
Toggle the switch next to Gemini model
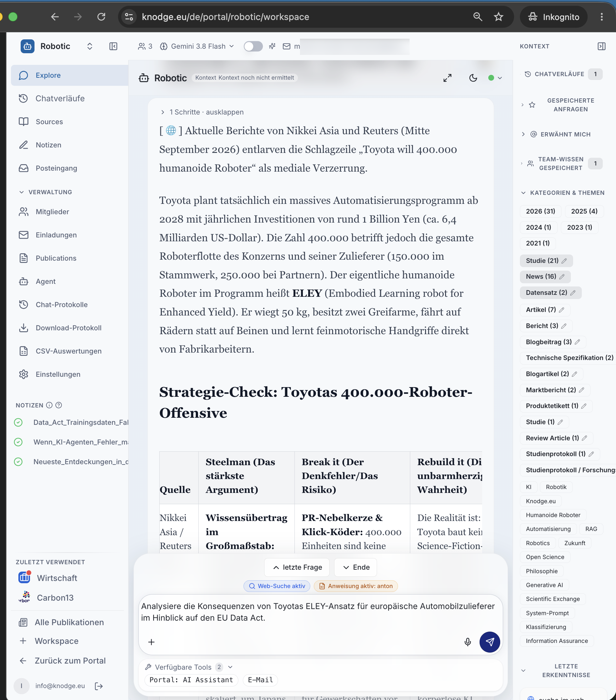253,46
